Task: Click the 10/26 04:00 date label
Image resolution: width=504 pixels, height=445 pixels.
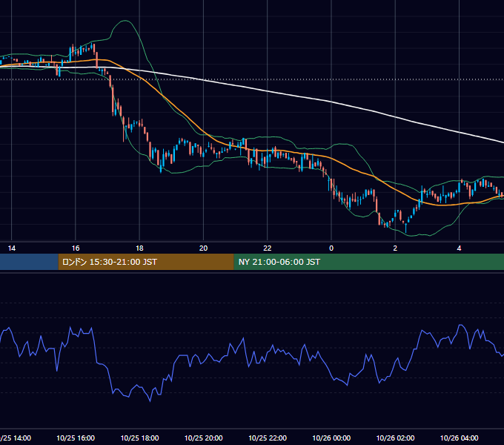Action: 459,438
